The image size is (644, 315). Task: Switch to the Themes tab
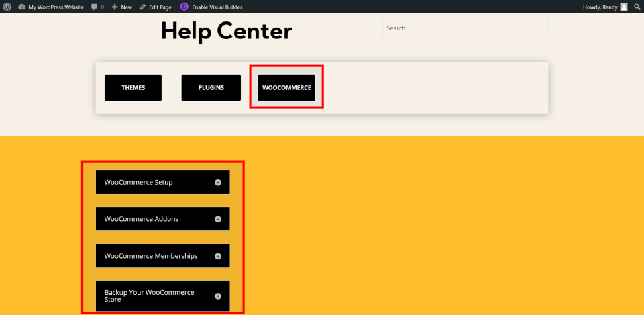point(133,87)
